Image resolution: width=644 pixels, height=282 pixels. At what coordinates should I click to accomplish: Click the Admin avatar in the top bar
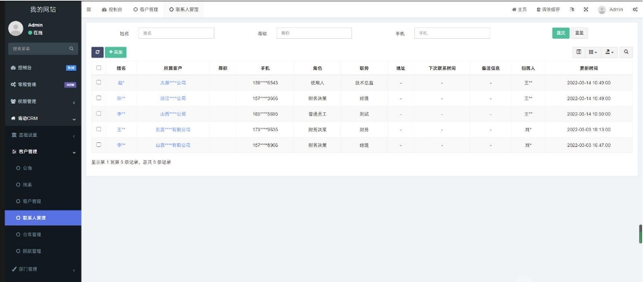tap(602, 10)
